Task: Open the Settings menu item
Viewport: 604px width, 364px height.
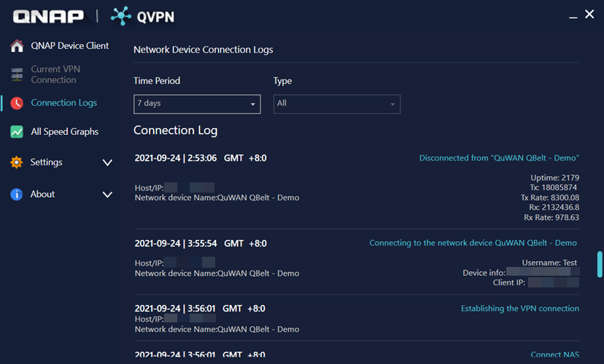Action: point(46,162)
